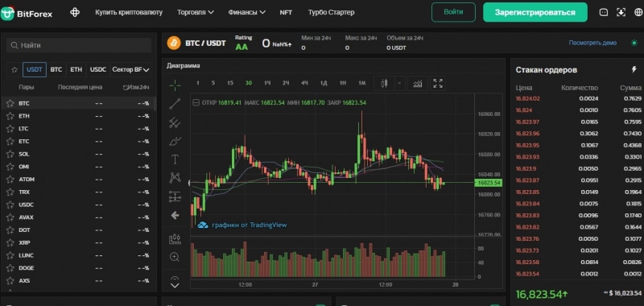Open the Посмотреть демо link
The height and width of the screenshot is (306, 644).
click(x=592, y=43)
